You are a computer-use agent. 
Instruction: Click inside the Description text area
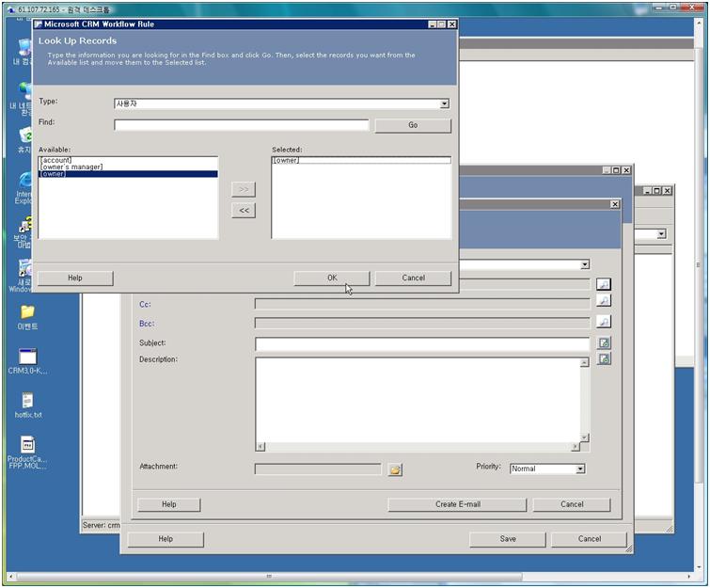pos(418,400)
